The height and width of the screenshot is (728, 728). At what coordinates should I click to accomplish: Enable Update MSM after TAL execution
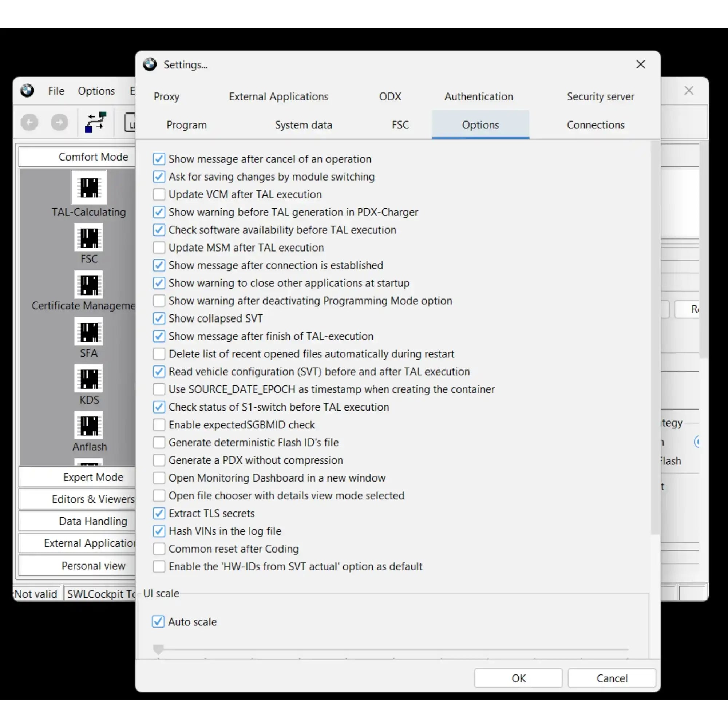(x=159, y=248)
